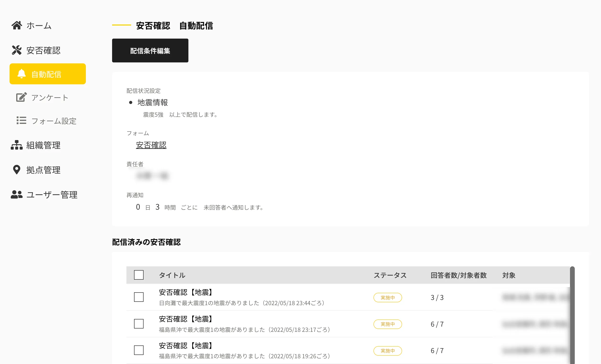The image size is (601, 364).
Task: Click the table's vertical scrollbar
Action: [x=572, y=314]
